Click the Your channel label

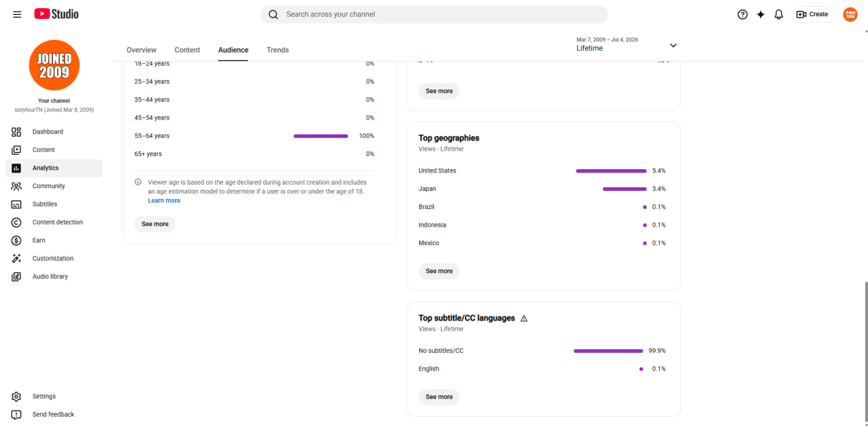point(54,101)
